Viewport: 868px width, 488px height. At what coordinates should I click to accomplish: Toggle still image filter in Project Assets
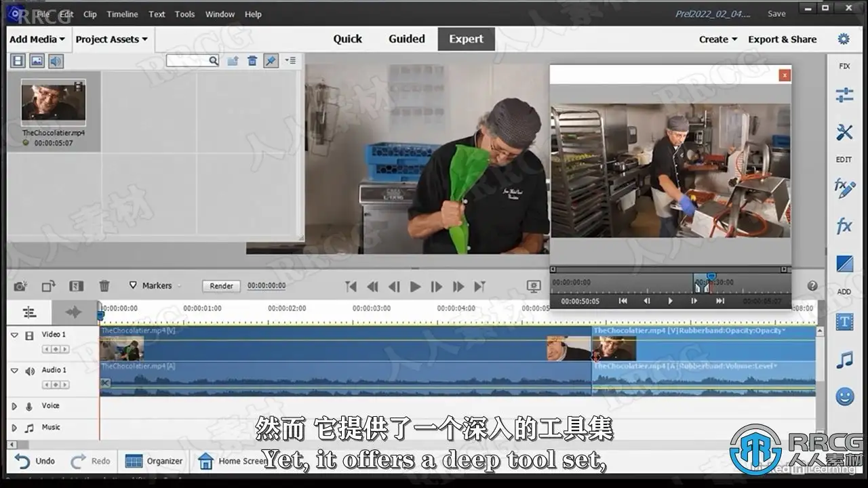37,61
